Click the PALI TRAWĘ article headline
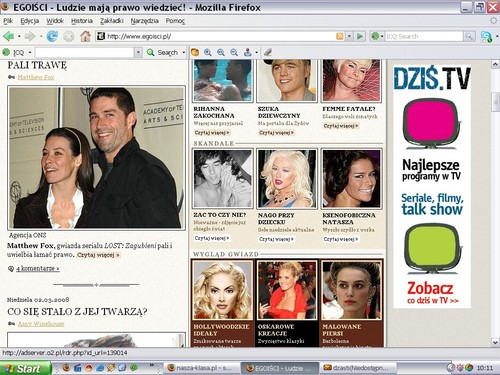The width and height of the screenshot is (500, 375). tap(37, 65)
